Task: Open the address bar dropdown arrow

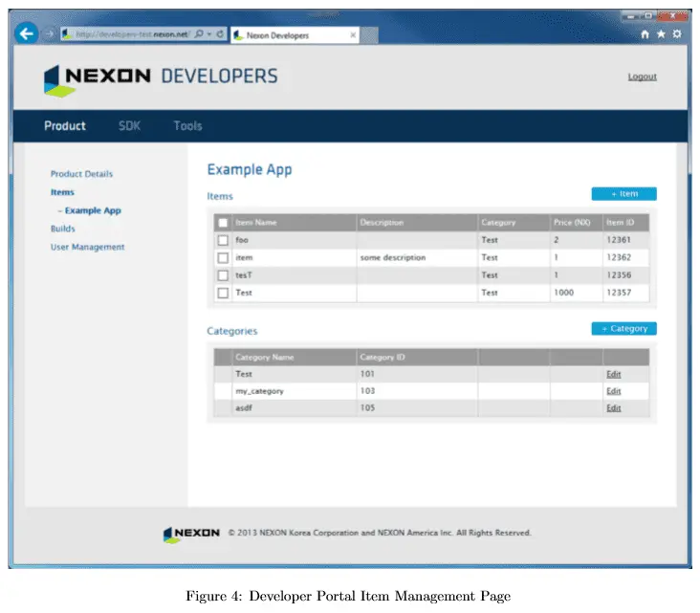Action: click(209, 33)
